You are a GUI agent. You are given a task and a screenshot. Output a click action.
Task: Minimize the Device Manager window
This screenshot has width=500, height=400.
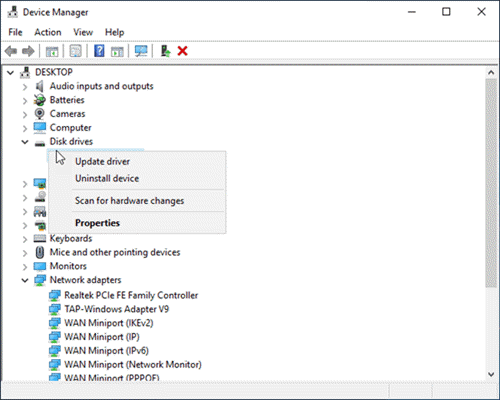coord(412,12)
